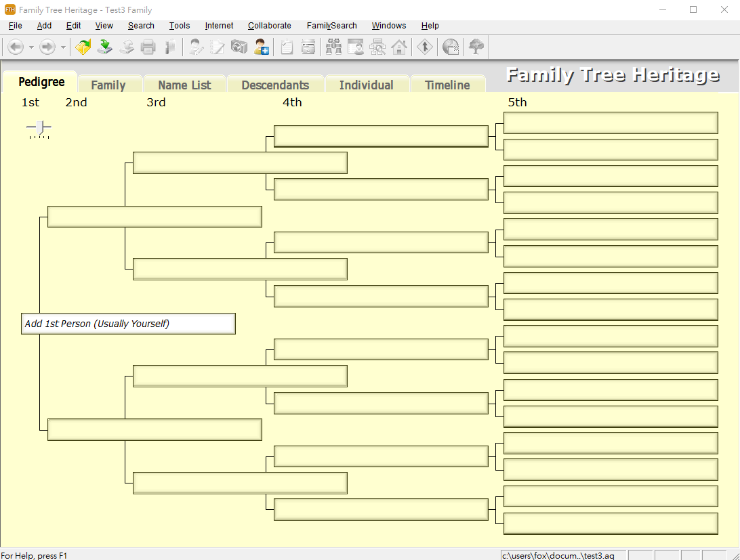The image size is (740, 560).
Task: Click the '1st' generation label
Action: point(30,102)
